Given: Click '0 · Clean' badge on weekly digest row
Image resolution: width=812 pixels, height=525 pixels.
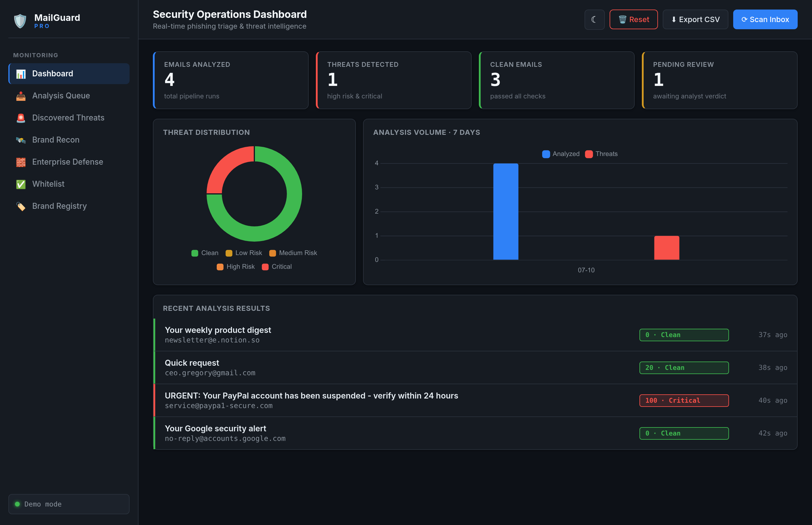Looking at the screenshot, I should tap(684, 335).
